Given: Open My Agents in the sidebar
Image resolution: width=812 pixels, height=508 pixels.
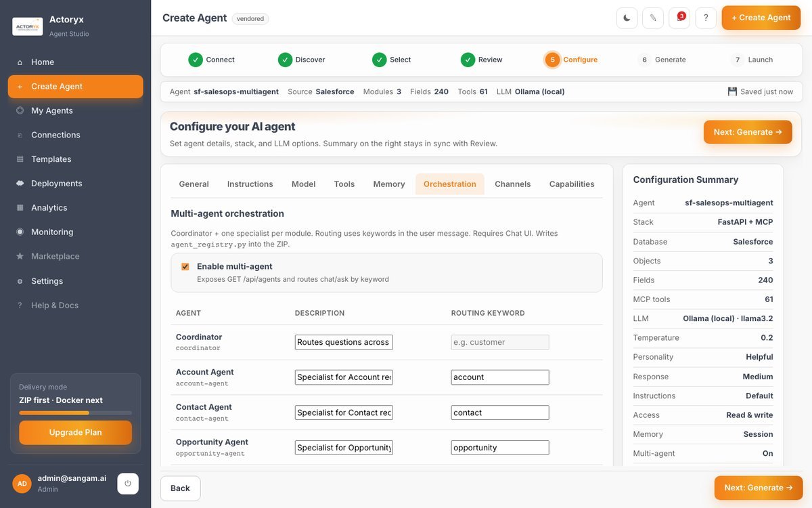Looking at the screenshot, I should tap(75, 110).
